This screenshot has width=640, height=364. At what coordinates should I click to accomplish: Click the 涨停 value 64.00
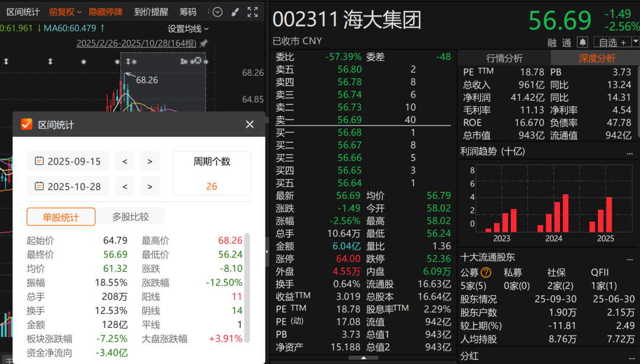(348, 259)
